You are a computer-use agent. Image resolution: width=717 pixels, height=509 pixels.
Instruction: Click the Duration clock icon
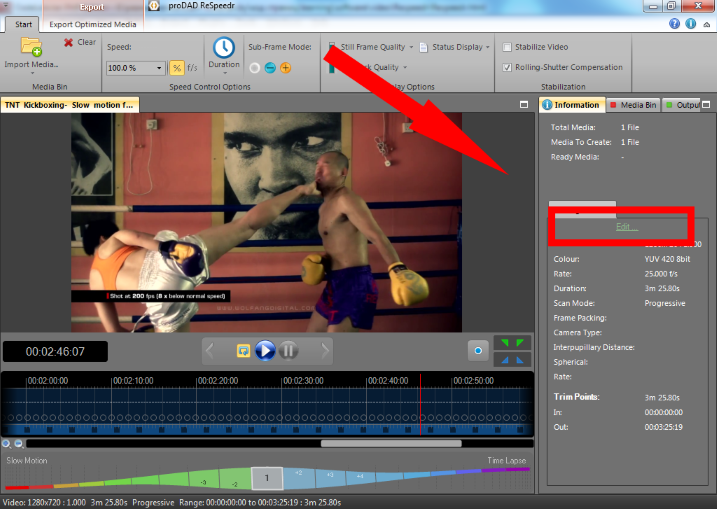tap(223, 48)
